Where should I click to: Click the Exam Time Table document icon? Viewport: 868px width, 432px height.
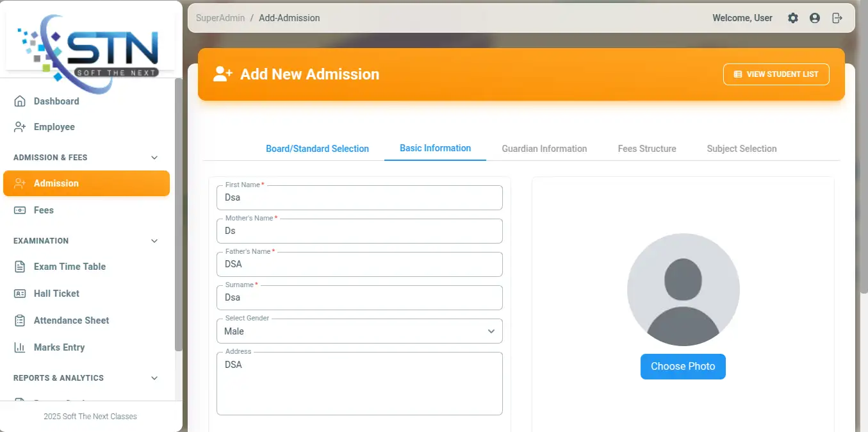point(20,267)
